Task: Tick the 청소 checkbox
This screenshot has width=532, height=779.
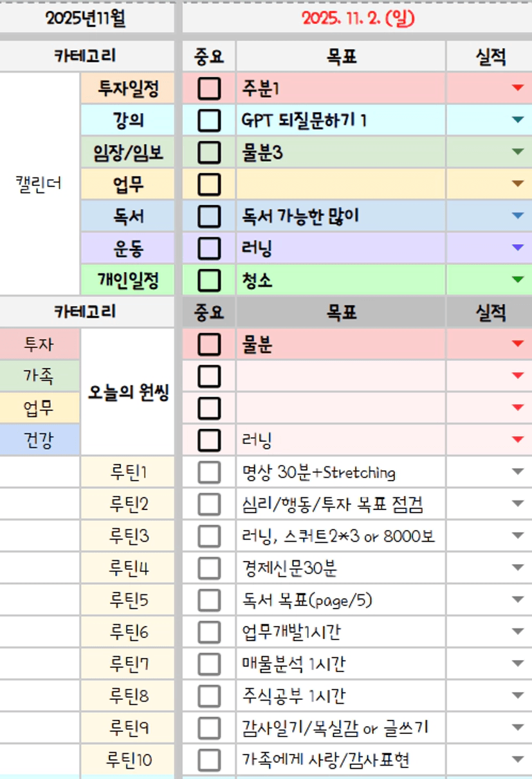Action: [209, 280]
